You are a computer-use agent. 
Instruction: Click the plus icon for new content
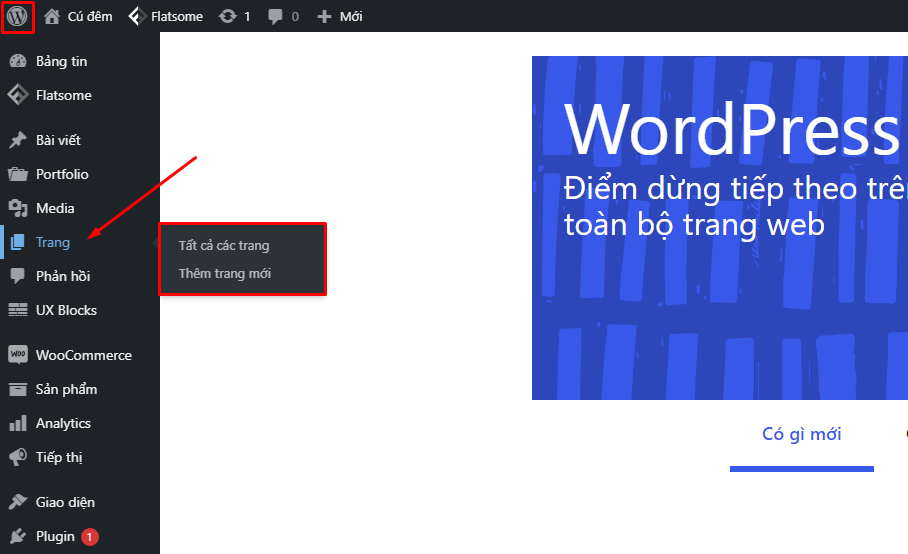tap(324, 16)
